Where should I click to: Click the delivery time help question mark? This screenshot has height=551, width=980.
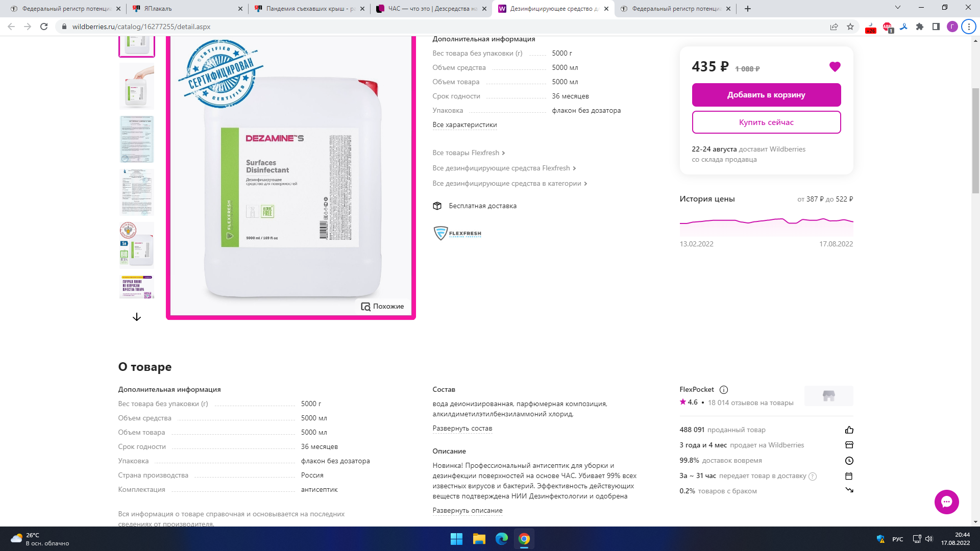coord(813,477)
